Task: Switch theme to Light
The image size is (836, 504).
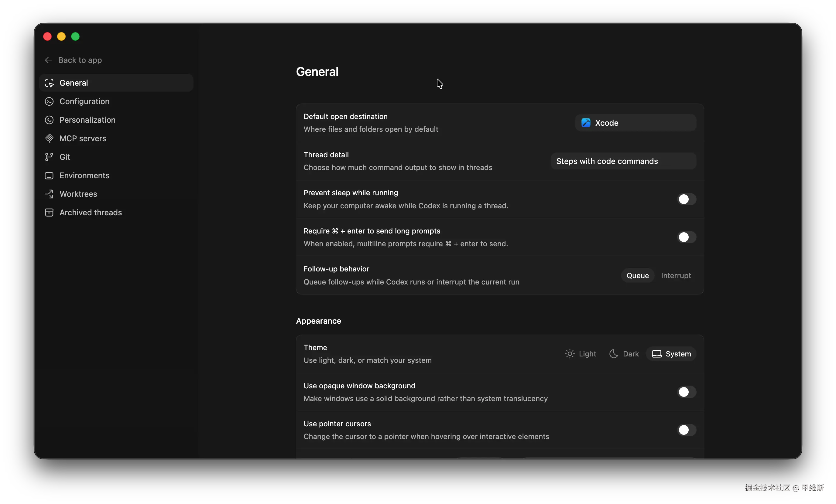Action: [581, 354]
